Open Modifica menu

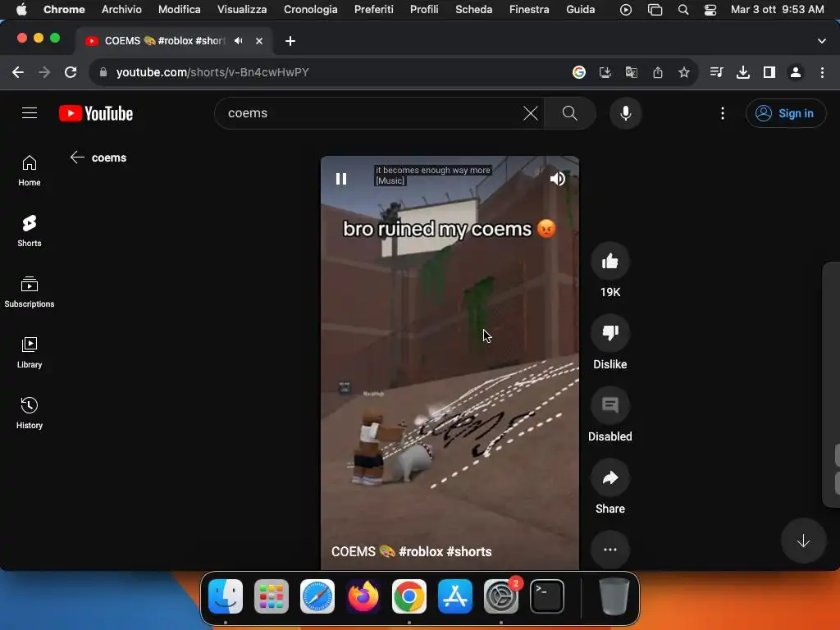(179, 9)
